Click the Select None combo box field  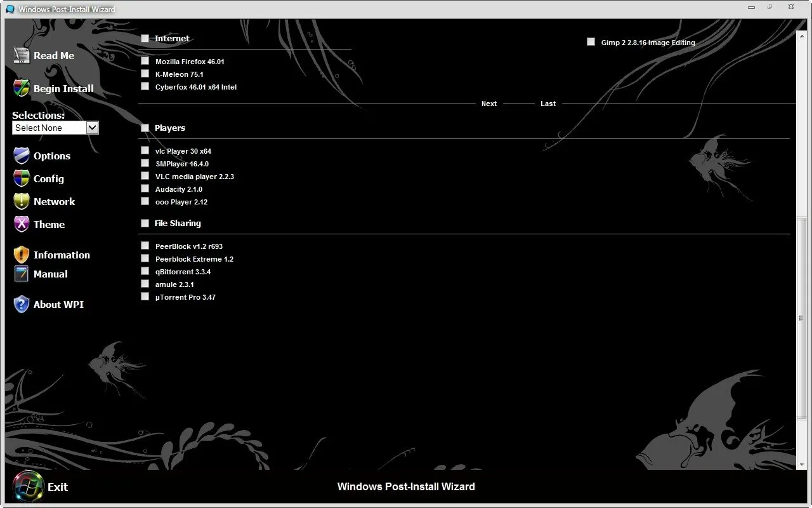pos(55,128)
